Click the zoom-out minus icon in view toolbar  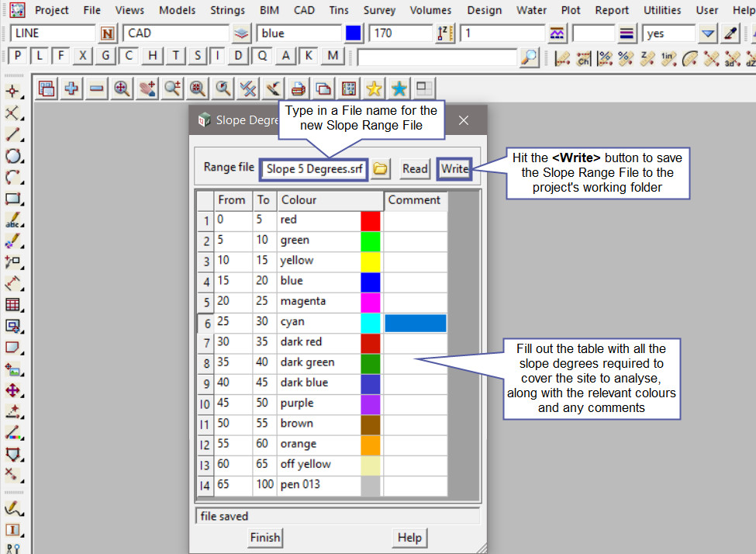(96, 88)
